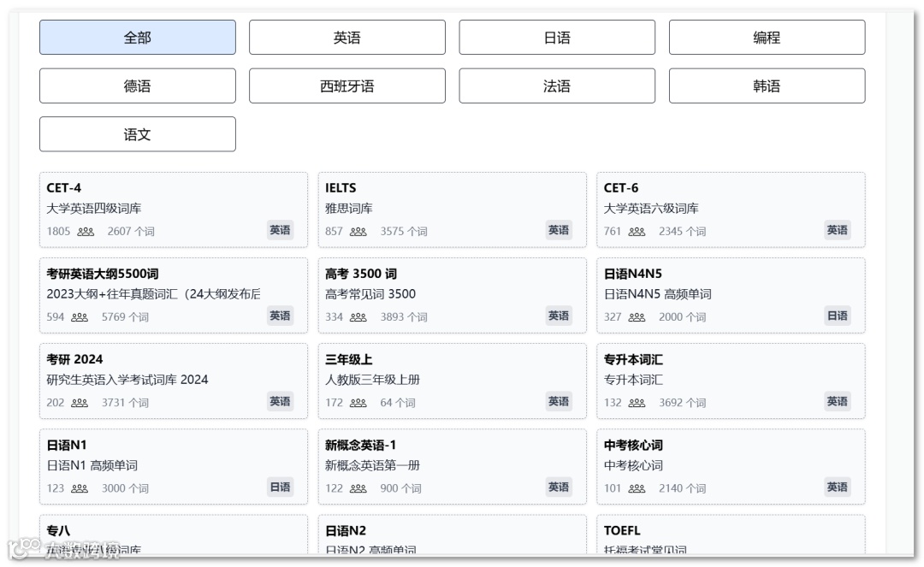Viewport: 924px width, 567px height.
Task: Open 新概念英语-1 dictionary card
Action: pyautogui.click(x=452, y=466)
